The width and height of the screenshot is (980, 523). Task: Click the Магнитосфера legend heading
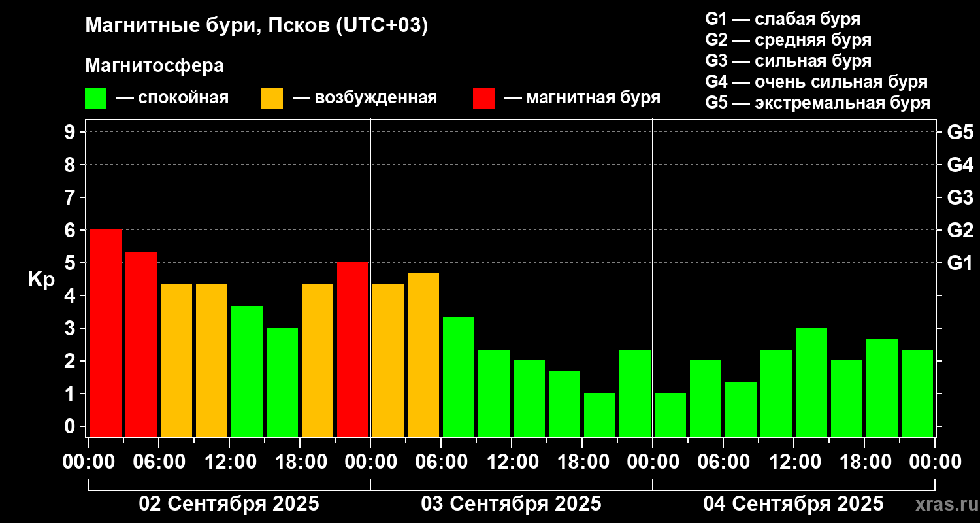point(154,66)
